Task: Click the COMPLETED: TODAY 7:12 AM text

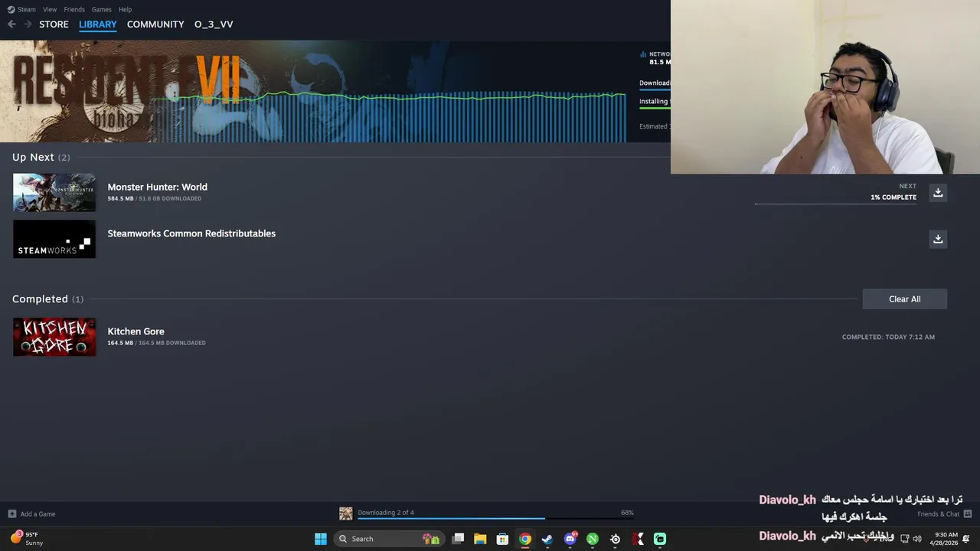Action: pos(888,337)
